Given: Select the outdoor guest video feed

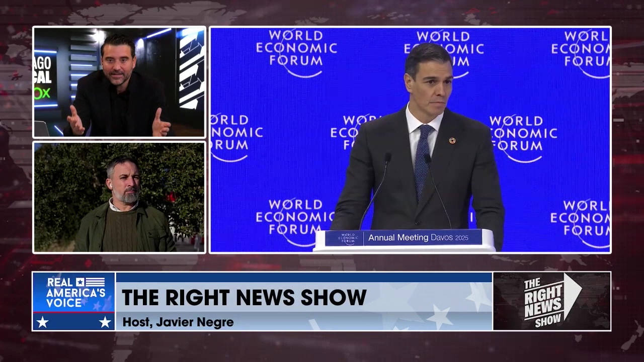Looking at the screenshot, I should point(119,197).
